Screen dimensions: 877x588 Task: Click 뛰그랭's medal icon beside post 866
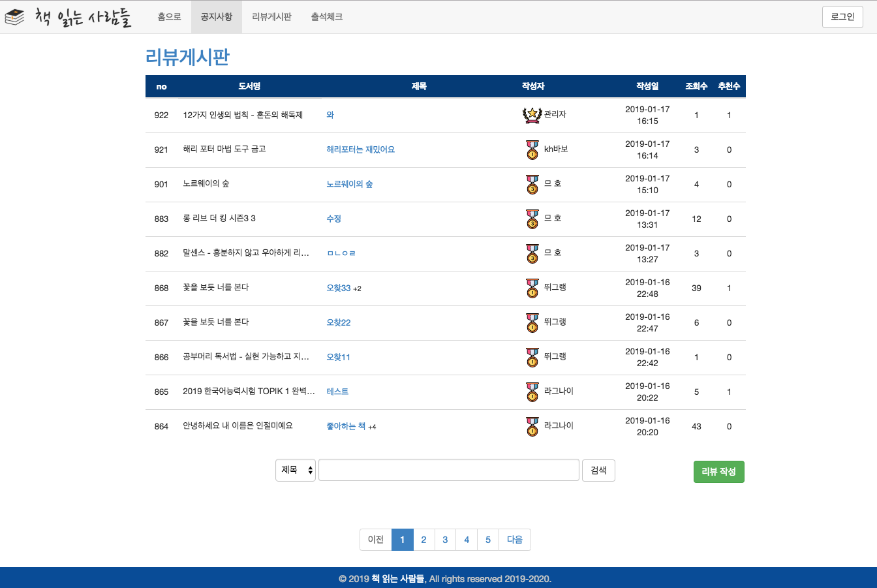pos(531,357)
